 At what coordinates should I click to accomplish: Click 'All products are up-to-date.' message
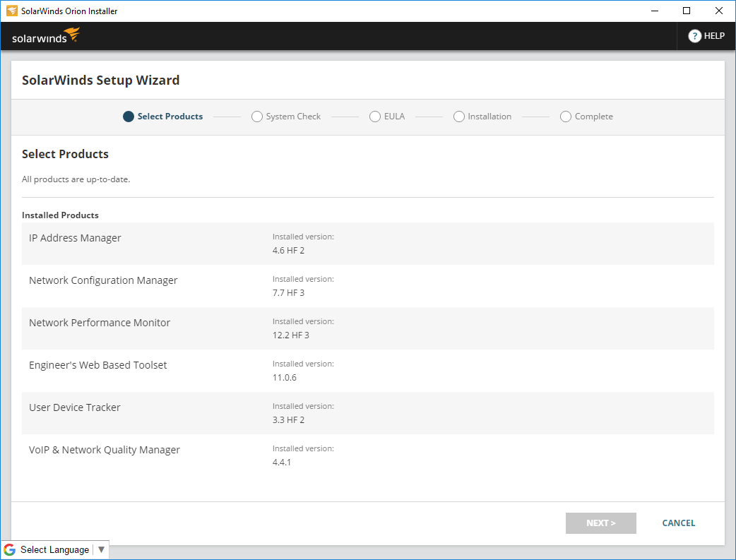coord(76,179)
